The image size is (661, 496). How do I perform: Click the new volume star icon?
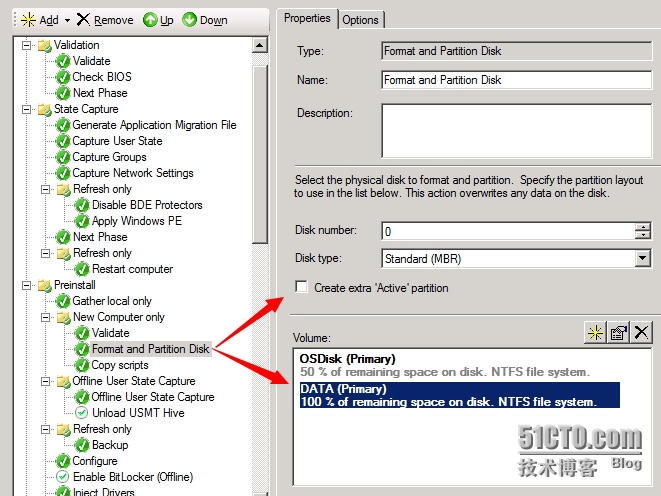click(595, 333)
